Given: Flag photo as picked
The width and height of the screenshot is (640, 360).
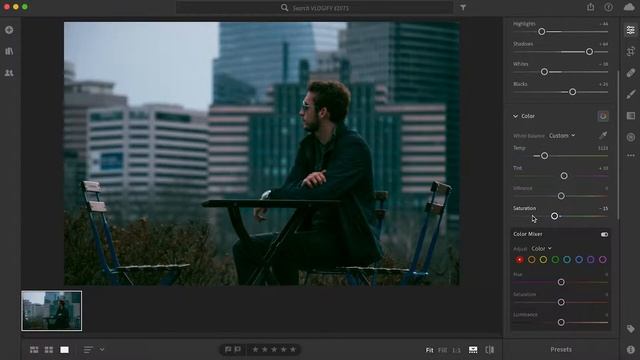Looking at the screenshot, I should [x=228, y=349].
